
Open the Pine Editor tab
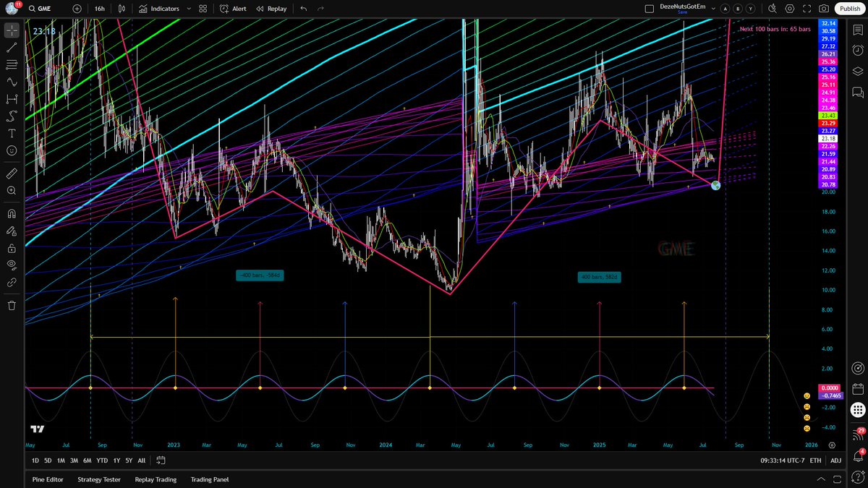click(x=48, y=479)
